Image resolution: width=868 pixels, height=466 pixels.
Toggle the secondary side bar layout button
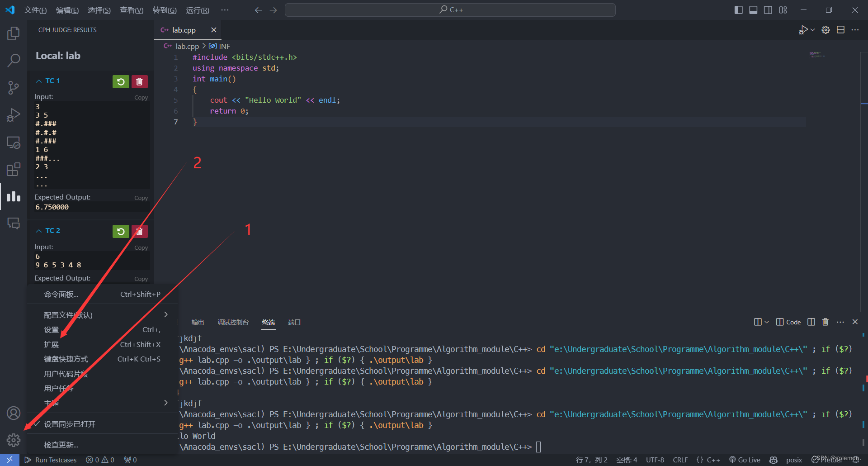[x=768, y=10]
